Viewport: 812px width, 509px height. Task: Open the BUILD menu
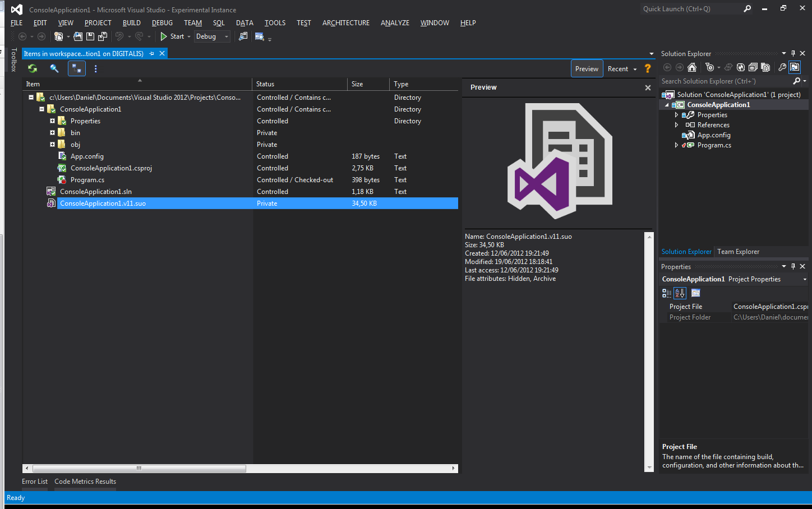(x=132, y=23)
